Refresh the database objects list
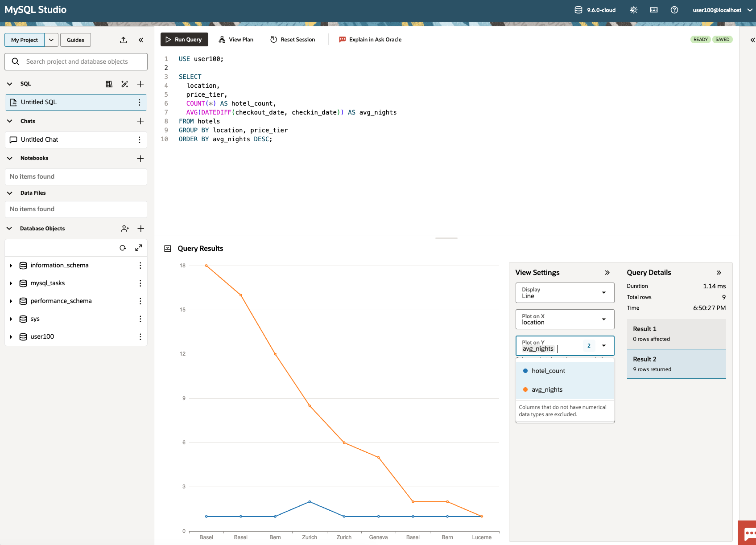Screen dimensions: 756x545 tap(123, 248)
